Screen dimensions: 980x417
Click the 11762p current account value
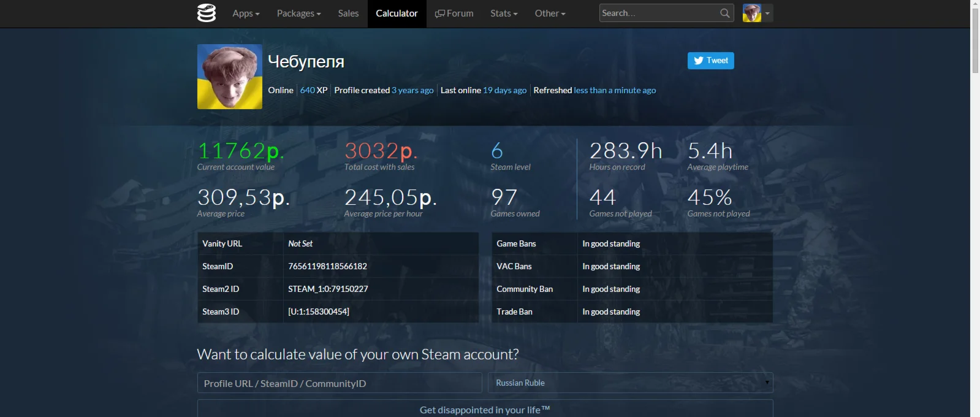click(x=240, y=151)
